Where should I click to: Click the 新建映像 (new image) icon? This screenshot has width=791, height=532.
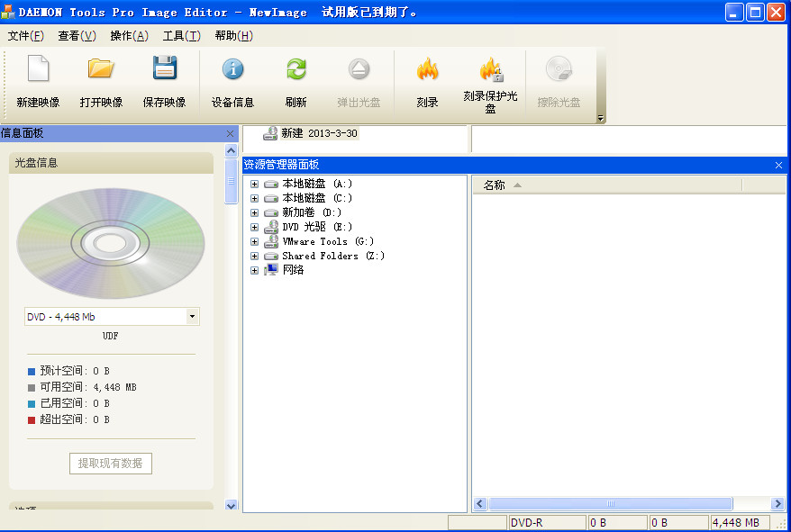point(39,68)
